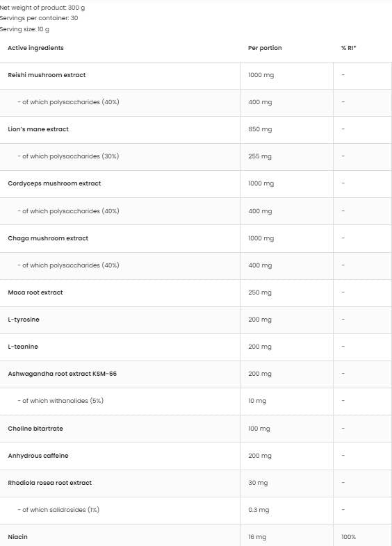Click the salidrosides (1%) sub-row
The height and width of the screenshot is (546, 392).
(196, 510)
